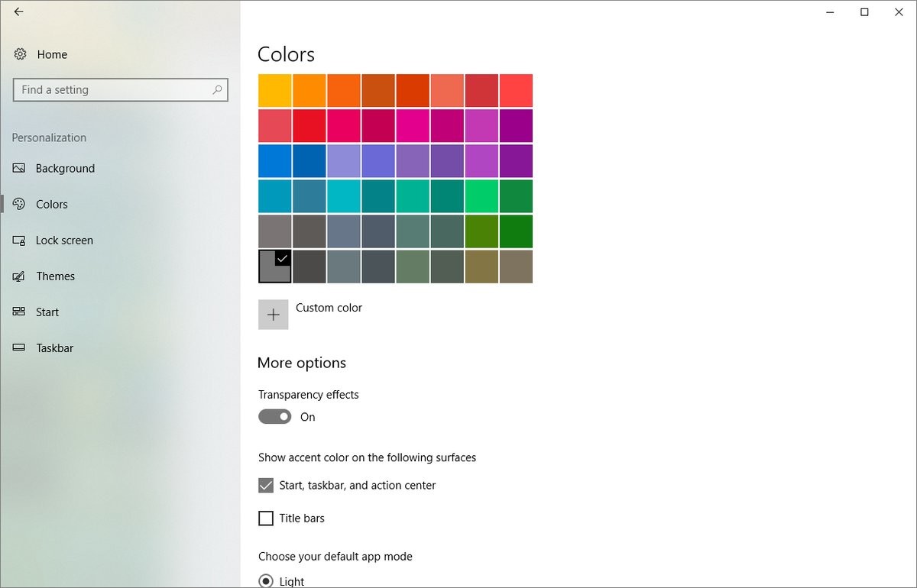Open the Themes settings page
917x588 pixels.
55,276
